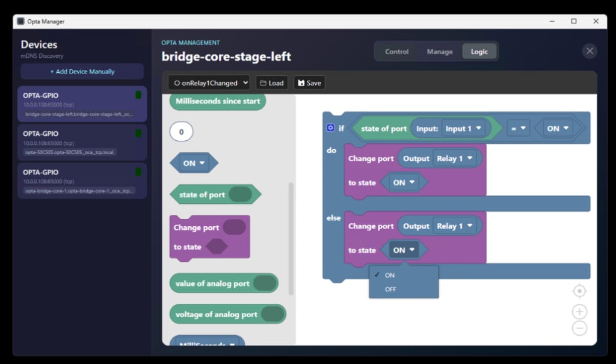Open the Input 1 port dropdown
Viewport: 616px width, 364px height.
(463, 129)
